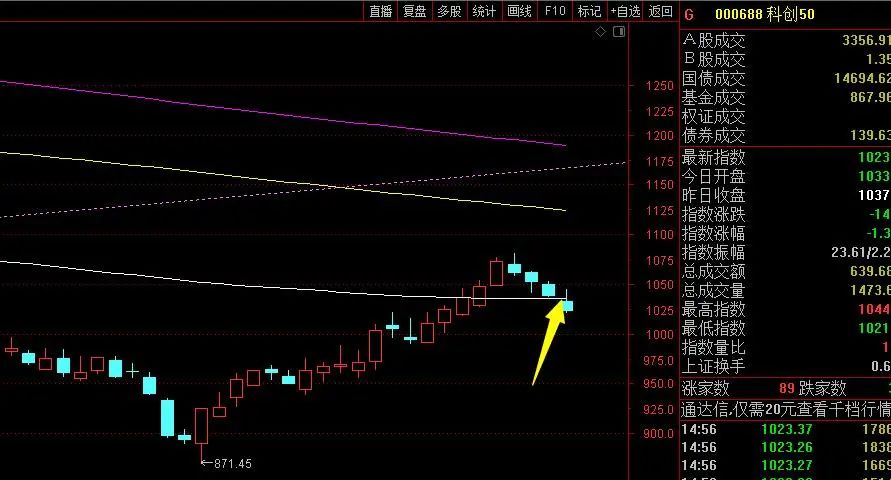Viewport: 891px width, 480px height.
Task: Click the 基金成交 row
Action: coord(786,97)
